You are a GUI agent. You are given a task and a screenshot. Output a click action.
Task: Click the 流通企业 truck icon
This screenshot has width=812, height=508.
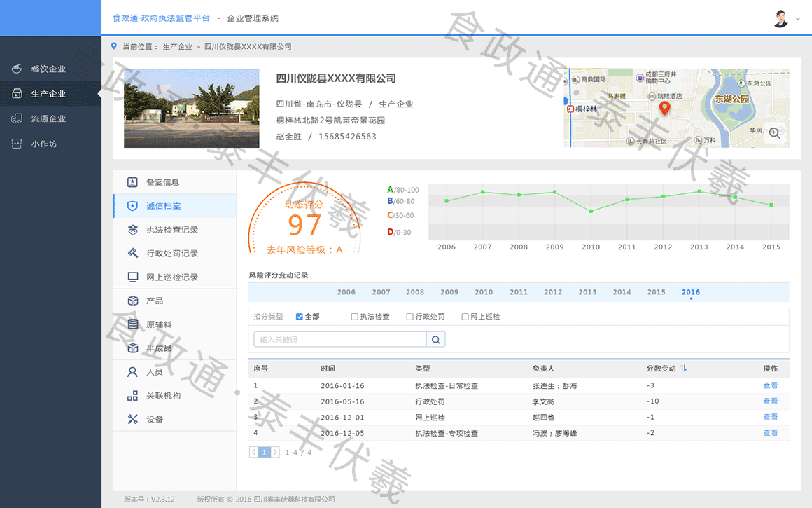(18, 118)
